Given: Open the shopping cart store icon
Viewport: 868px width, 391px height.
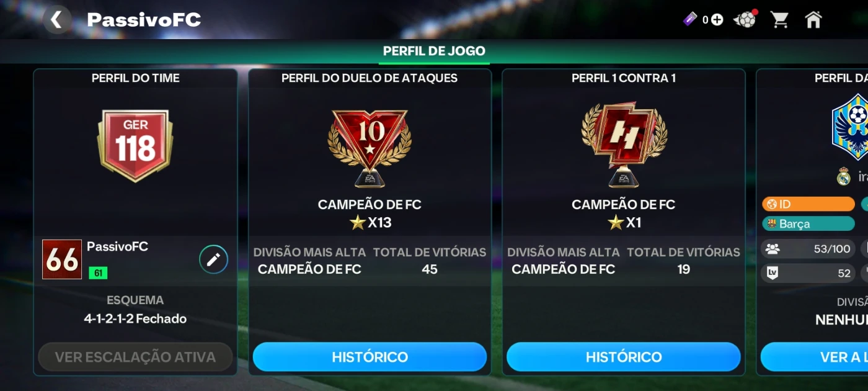Looking at the screenshot, I should click(x=779, y=20).
